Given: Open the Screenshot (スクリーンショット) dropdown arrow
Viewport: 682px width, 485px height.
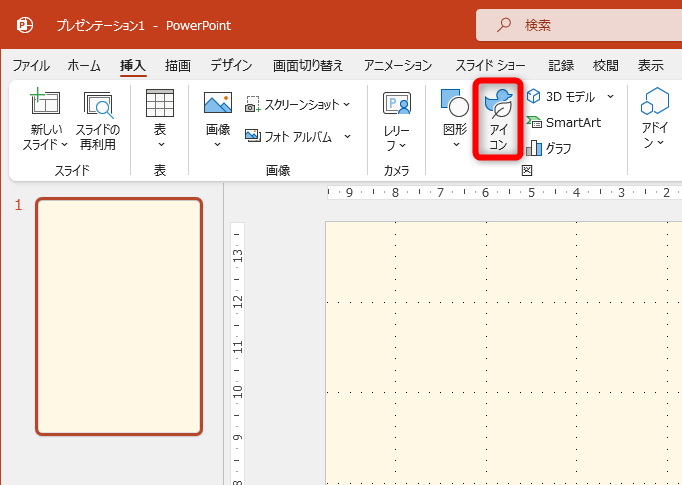Looking at the screenshot, I should [347, 104].
